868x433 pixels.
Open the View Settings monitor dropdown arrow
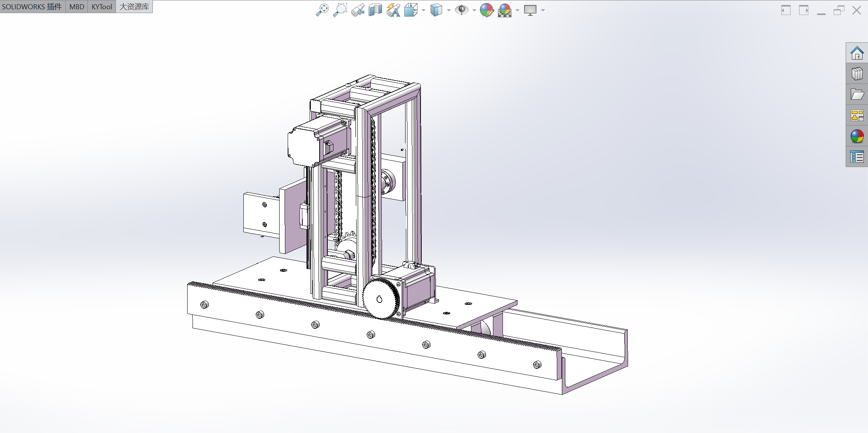(543, 10)
